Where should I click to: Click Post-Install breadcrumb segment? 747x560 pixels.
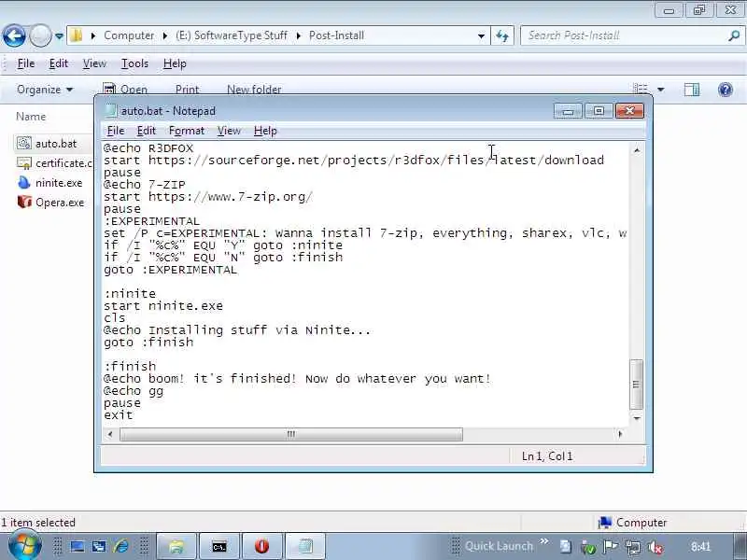tap(336, 35)
